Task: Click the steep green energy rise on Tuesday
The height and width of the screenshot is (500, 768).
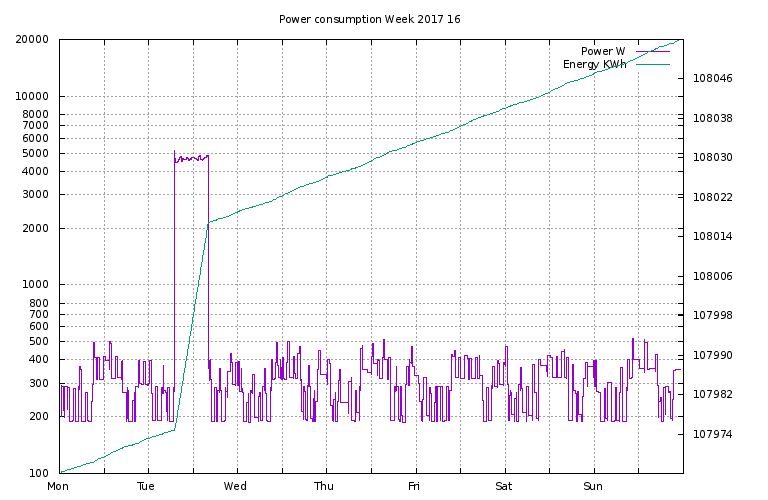Action: pos(192,326)
